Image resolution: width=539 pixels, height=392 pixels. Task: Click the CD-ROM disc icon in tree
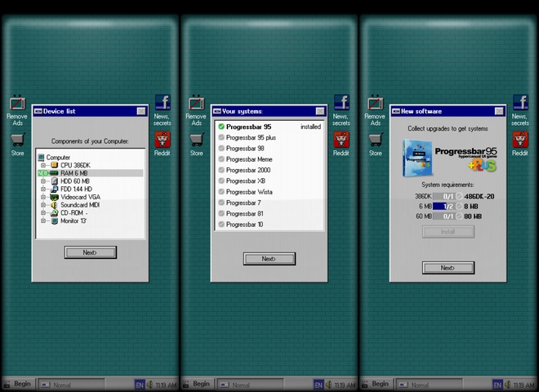[x=54, y=213]
